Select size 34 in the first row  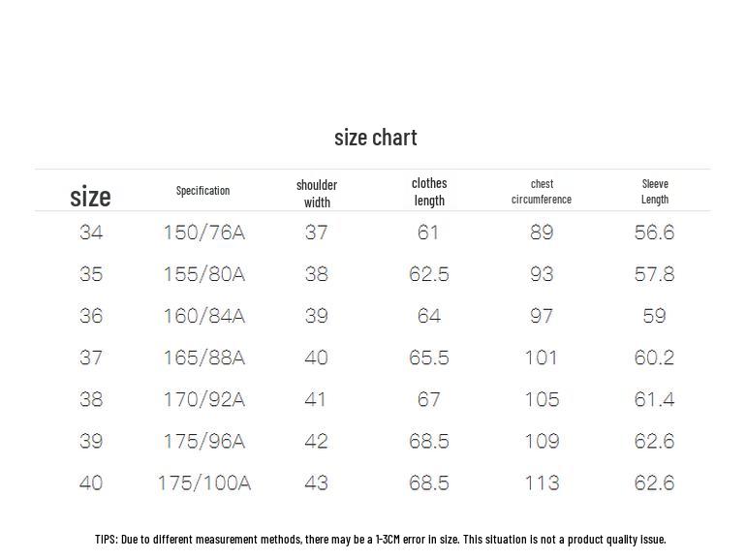point(91,233)
